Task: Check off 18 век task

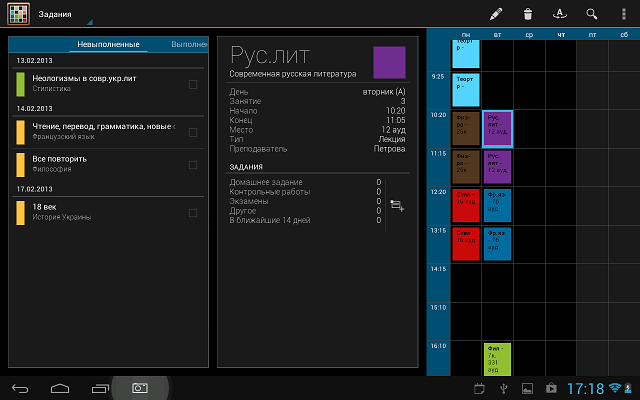Action: pos(193,213)
